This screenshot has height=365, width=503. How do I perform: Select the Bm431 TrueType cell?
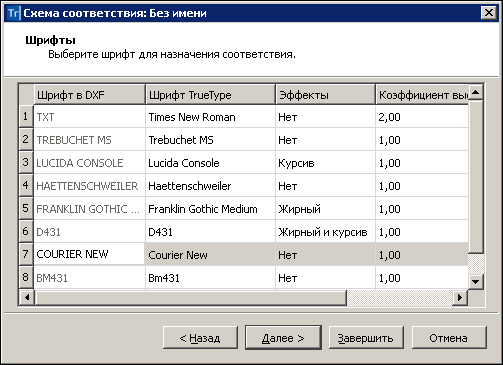tap(210, 278)
